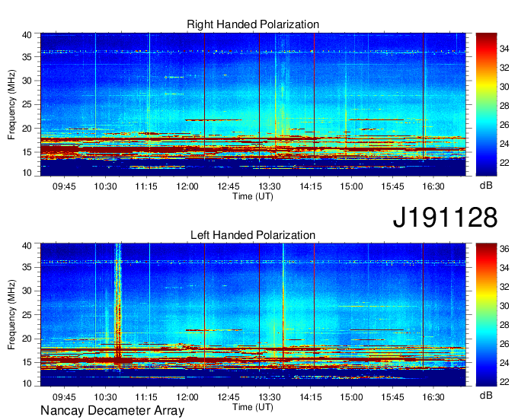This screenshot has height=420, width=518.
Task: Click the '10:30' time tick under Left Handed plot
Action: coord(105,397)
